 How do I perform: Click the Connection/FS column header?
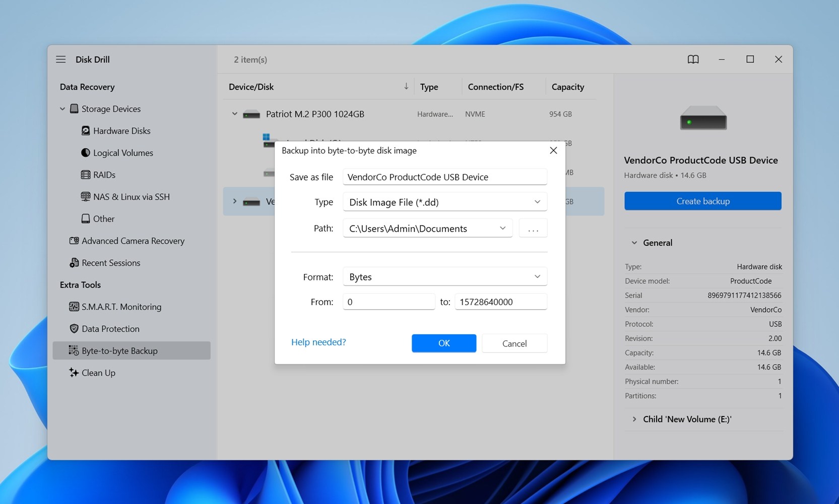496,87
